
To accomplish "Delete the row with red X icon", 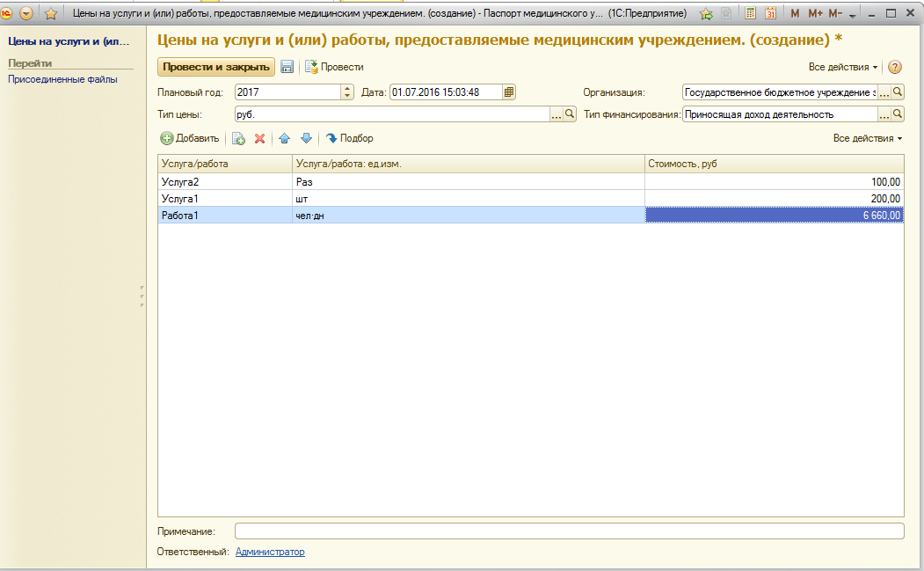I will click(259, 138).
